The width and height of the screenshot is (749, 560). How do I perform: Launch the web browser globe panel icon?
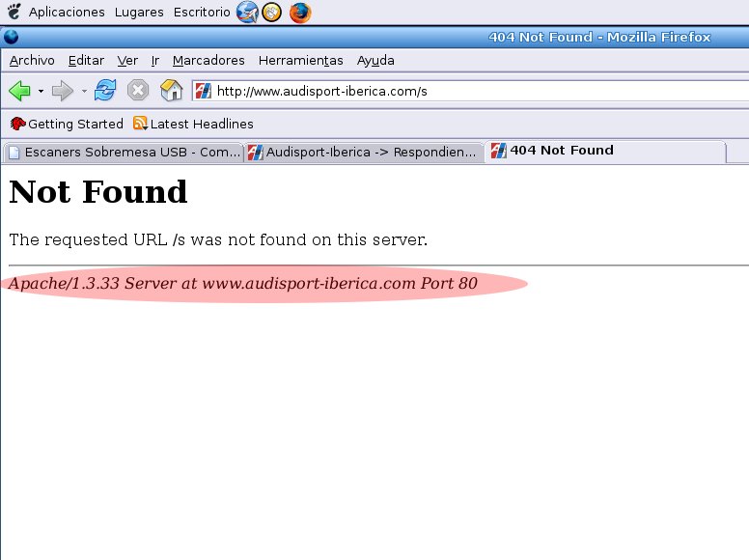(247, 12)
